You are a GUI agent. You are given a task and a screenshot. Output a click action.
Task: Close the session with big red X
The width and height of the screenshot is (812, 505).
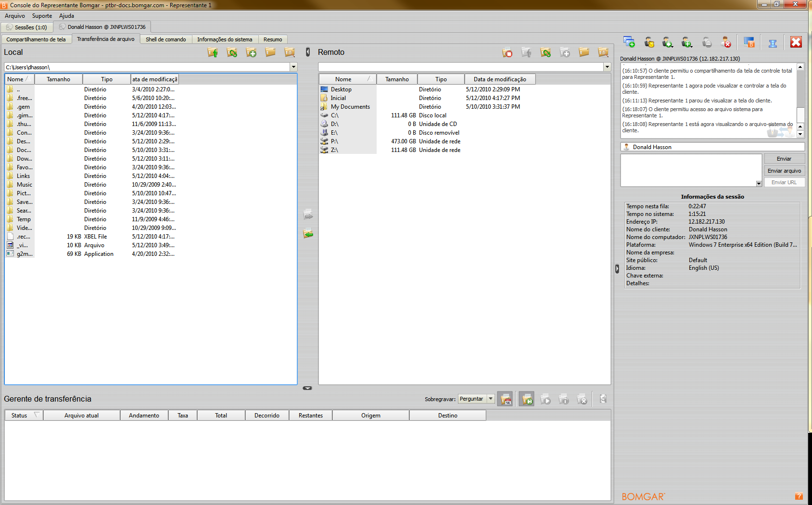click(796, 42)
